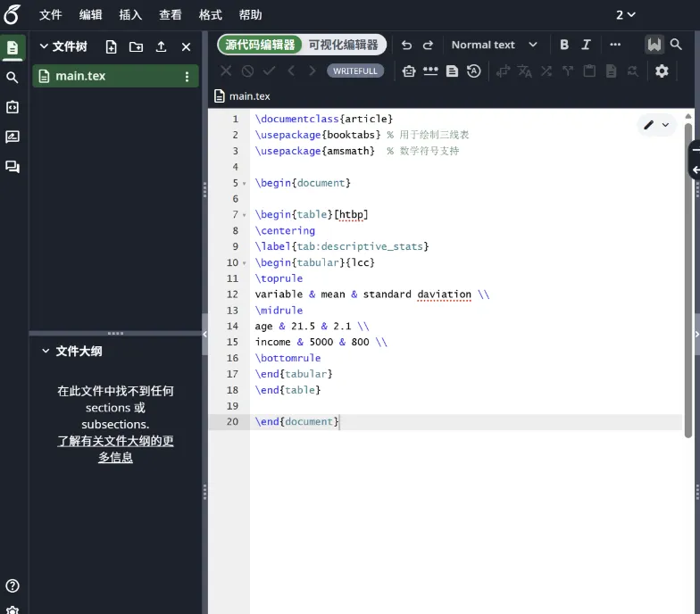Open the 插入 menu
This screenshot has width=700, height=614.
coord(130,14)
